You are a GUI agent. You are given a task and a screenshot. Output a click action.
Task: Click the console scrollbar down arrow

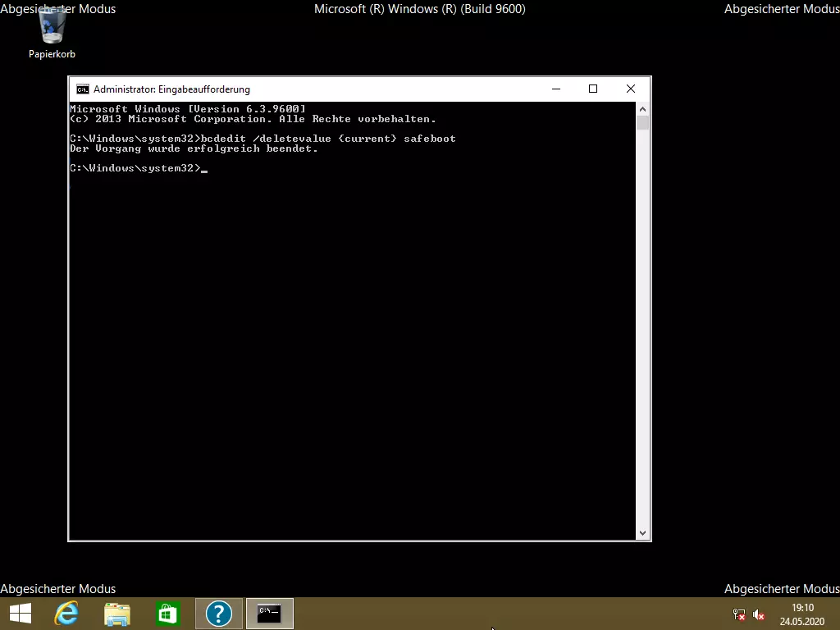[x=642, y=533]
